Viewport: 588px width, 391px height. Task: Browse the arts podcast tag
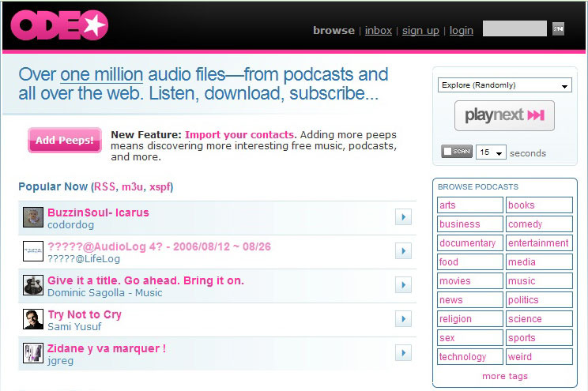point(470,205)
